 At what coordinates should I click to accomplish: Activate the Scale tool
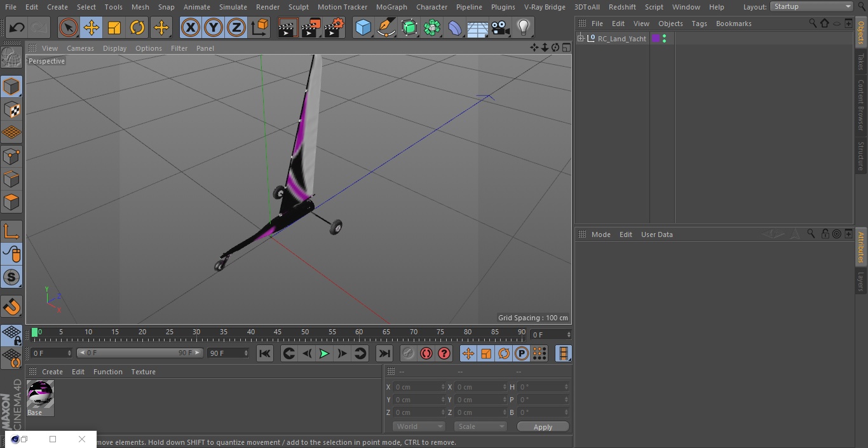tap(114, 27)
